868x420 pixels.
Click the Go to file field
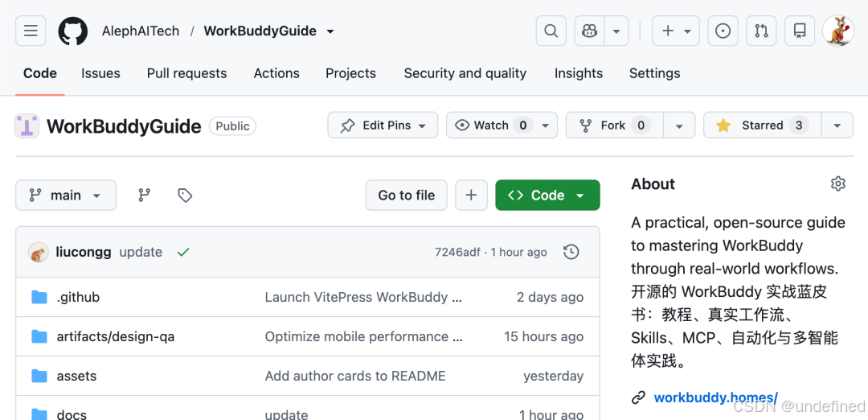tap(407, 195)
